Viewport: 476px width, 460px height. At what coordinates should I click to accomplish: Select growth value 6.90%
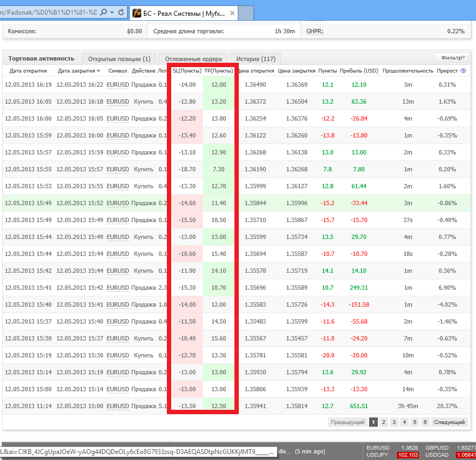pos(447,288)
